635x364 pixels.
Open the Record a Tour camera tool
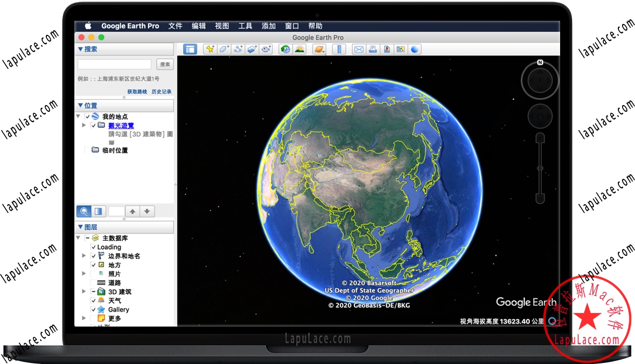[x=266, y=49]
